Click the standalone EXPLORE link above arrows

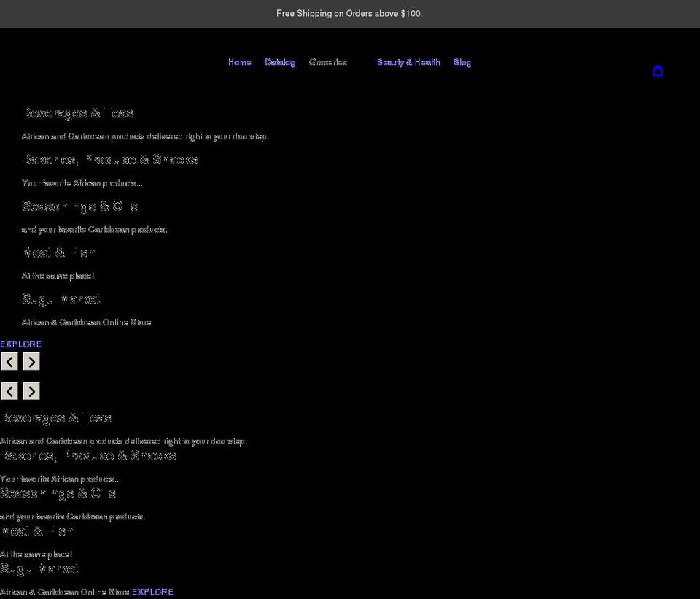pos(20,344)
